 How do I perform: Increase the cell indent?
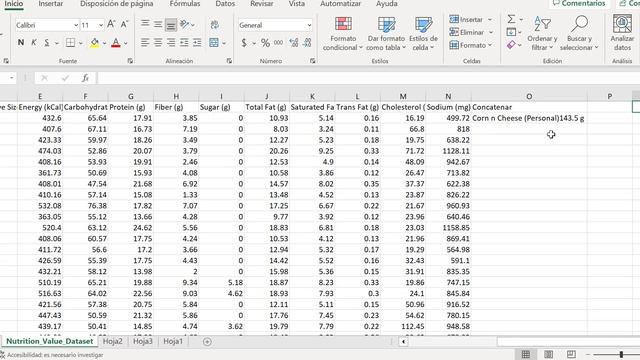tap(197, 42)
